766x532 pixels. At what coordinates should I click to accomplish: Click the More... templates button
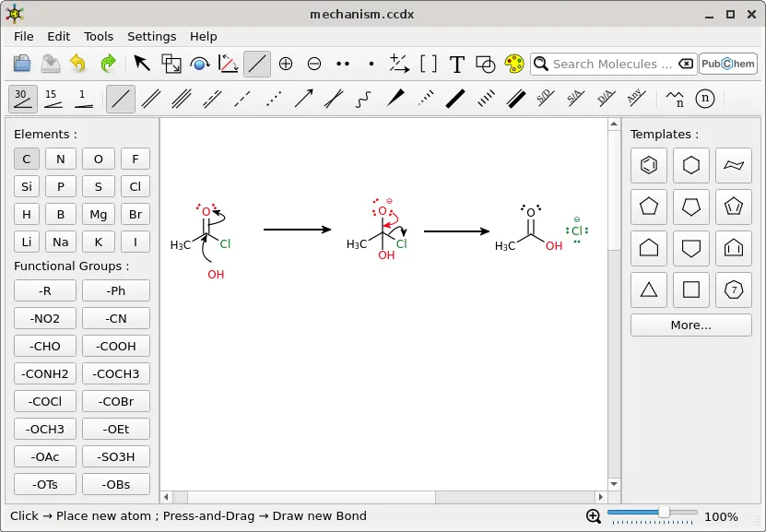click(x=690, y=325)
